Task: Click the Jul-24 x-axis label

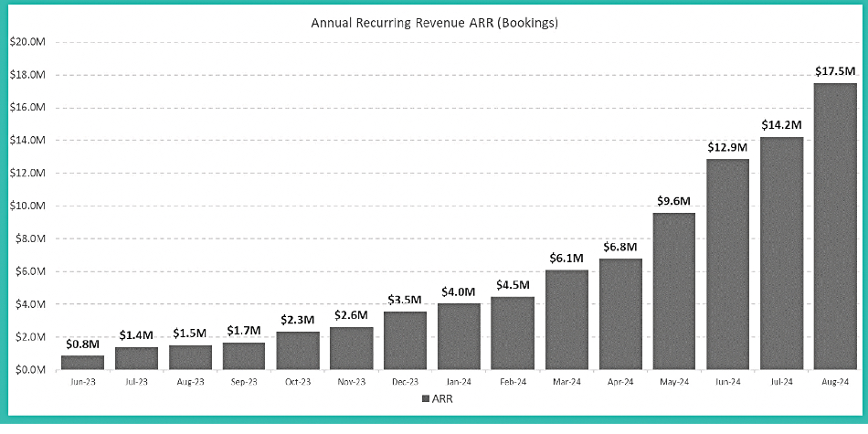Action: pyautogui.click(x=781, y=381)
